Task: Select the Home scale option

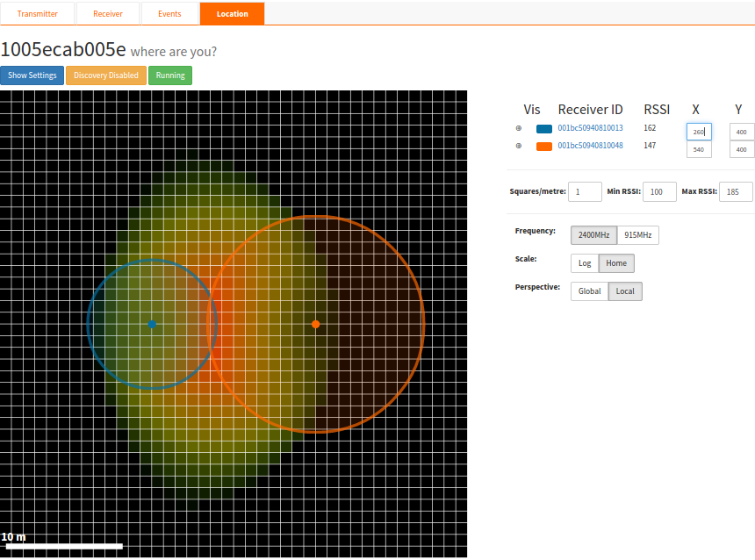Action: tap(616, 263)
